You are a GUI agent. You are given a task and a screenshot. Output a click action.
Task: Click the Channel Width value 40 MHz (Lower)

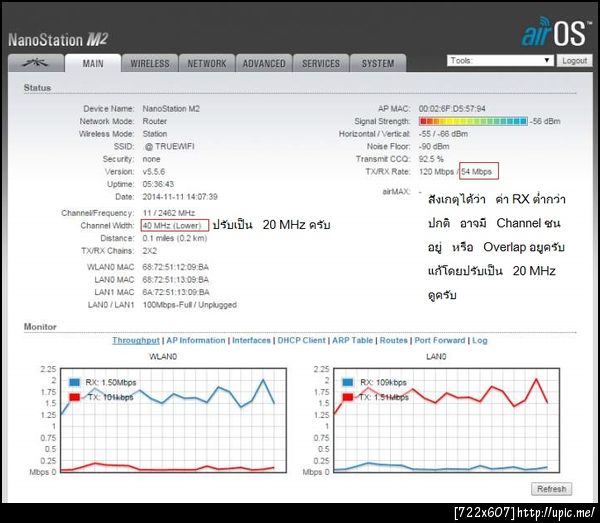(172, 226)
